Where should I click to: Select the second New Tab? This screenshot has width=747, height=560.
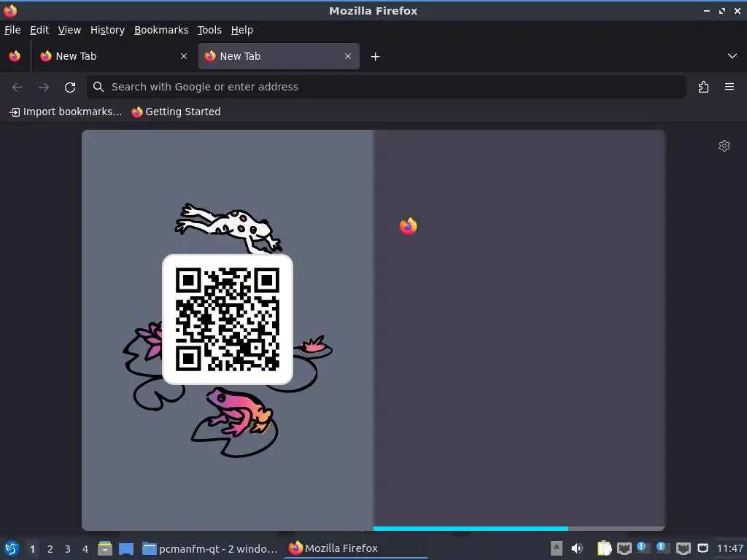pyautogui.click(x=279, y=56)
